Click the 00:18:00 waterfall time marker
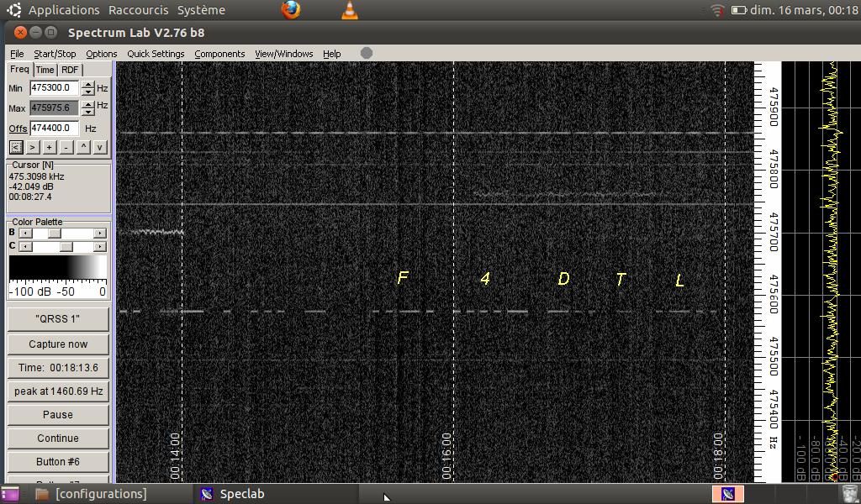This screenshot has height=504, width=861. (x=718, y=456)
